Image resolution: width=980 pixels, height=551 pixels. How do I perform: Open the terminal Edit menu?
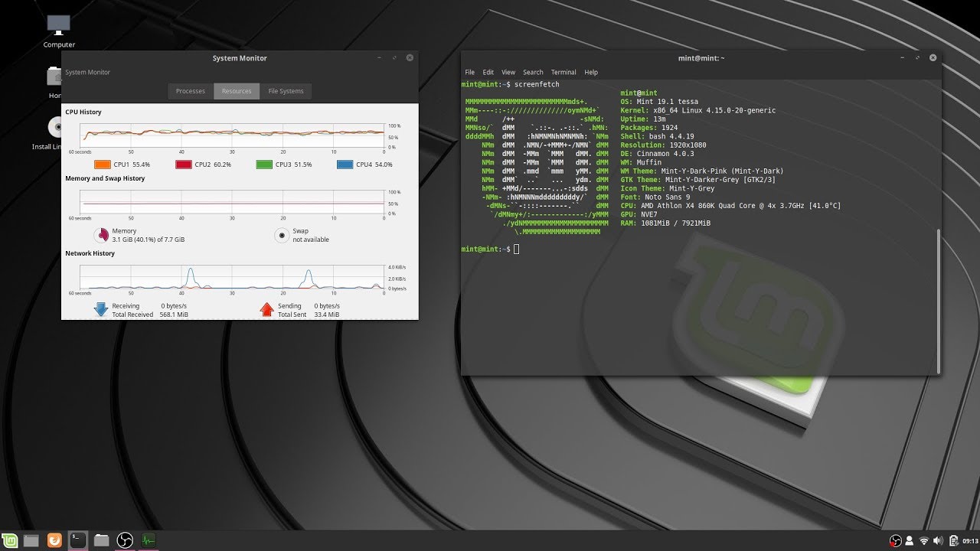[x=488, y=72]
